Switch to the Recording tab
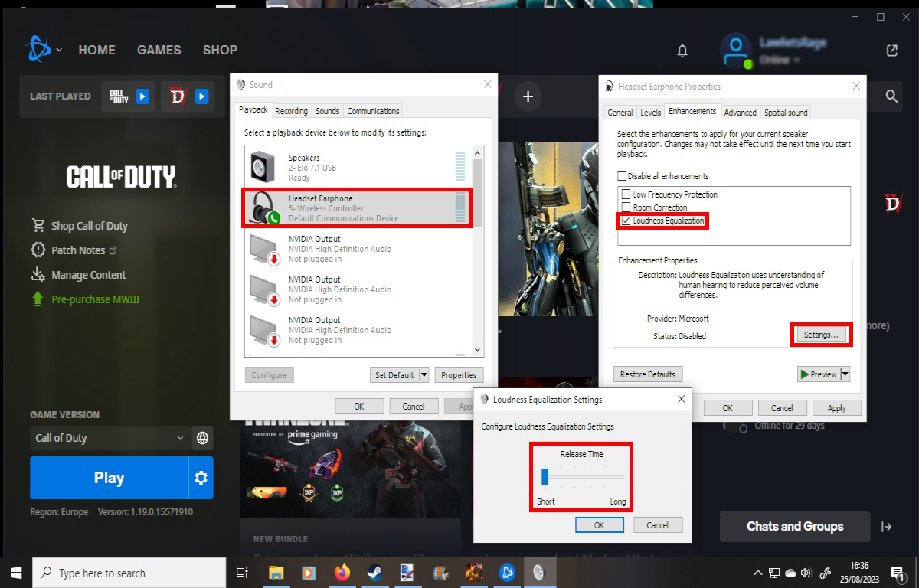Screen dimensions: 919x588 click(x=291, y=110)
